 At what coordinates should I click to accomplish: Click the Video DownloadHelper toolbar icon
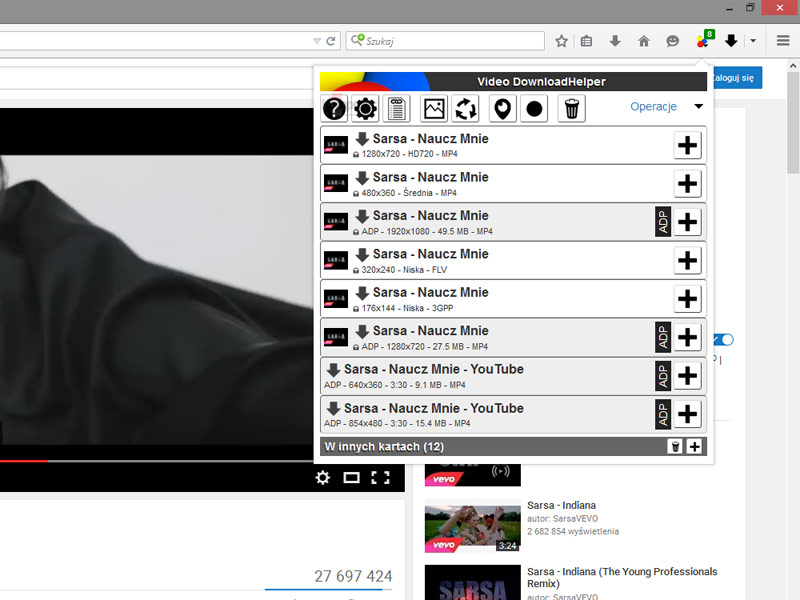pyautogui.click(x=704, y=40)
